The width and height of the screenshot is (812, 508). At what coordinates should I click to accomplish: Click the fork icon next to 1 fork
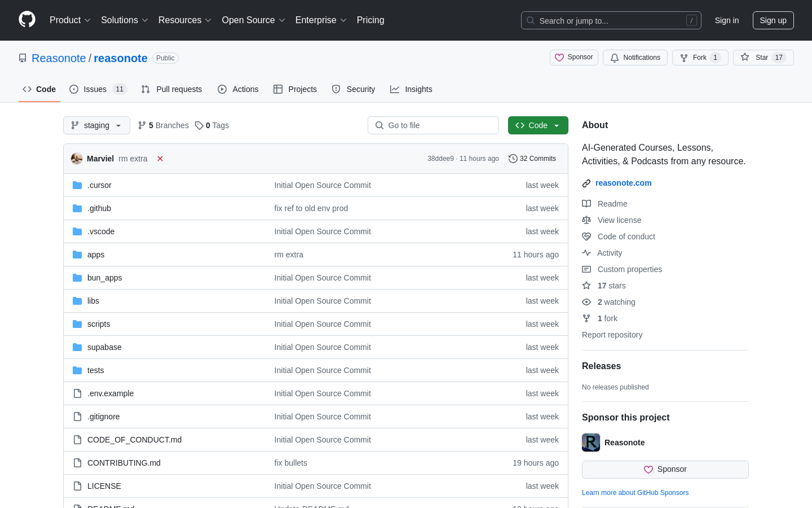(x=586, y=318)
